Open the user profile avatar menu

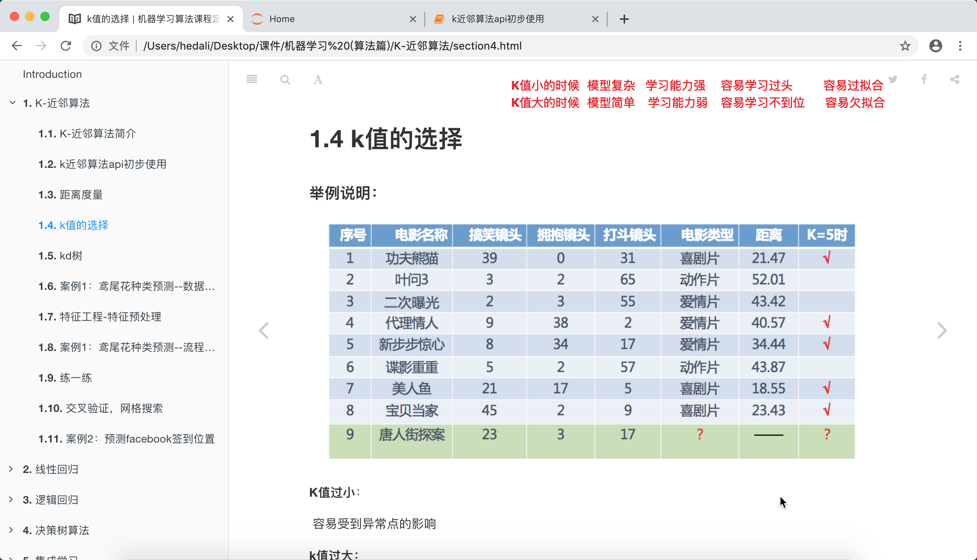pyautogui.click(x=935, y=46)
